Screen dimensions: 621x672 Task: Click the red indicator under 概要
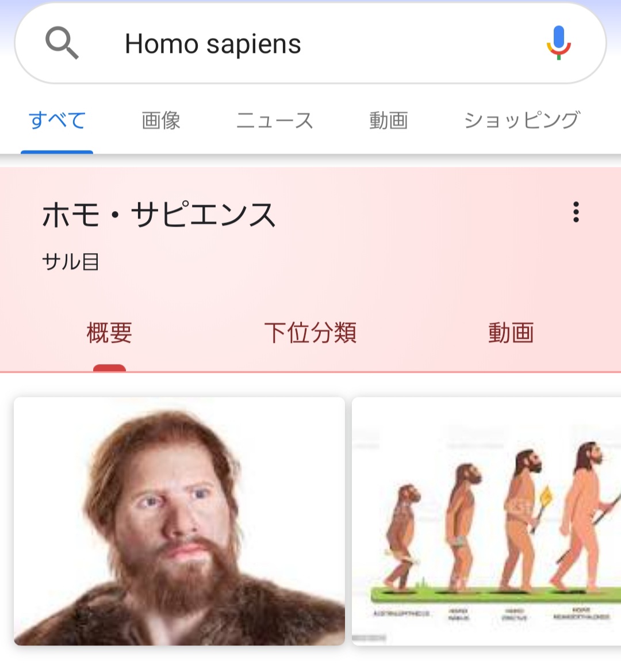pyautogui.click(x=109, y=368)
